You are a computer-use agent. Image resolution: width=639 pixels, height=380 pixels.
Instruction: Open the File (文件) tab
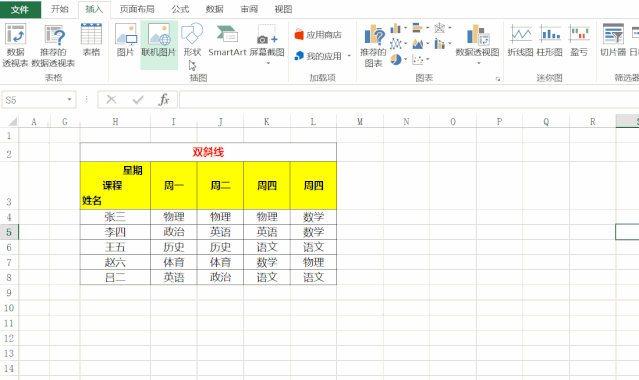(x=20, y=9)
